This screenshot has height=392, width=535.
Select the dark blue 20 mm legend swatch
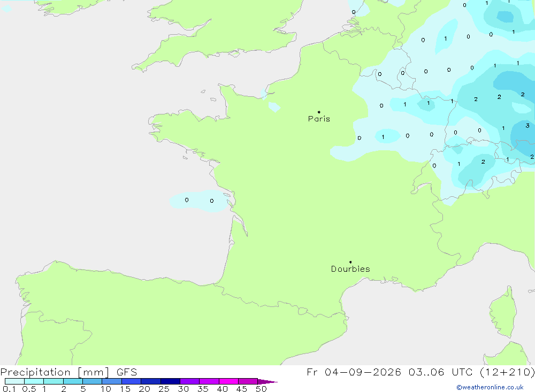[x=150, y=381]
